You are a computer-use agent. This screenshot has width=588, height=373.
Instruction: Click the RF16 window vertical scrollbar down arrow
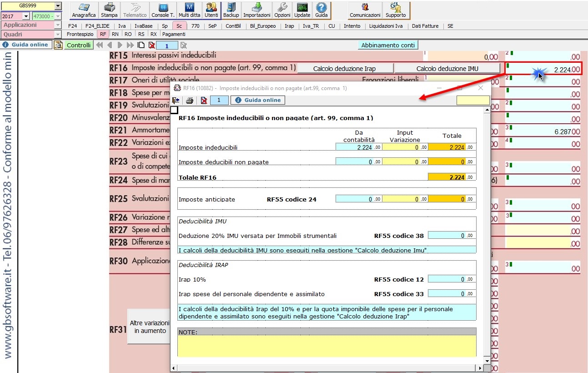click(487, 361)
